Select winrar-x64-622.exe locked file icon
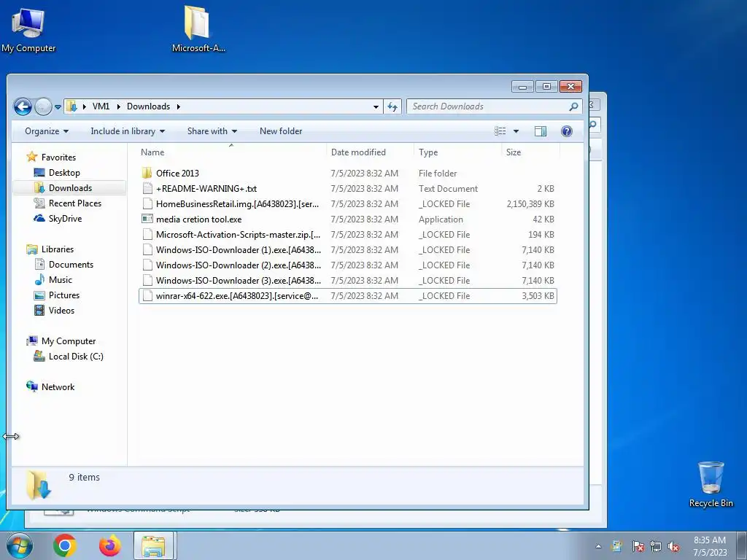Screen dimensions: 747x560 click(x=147, y=296)
